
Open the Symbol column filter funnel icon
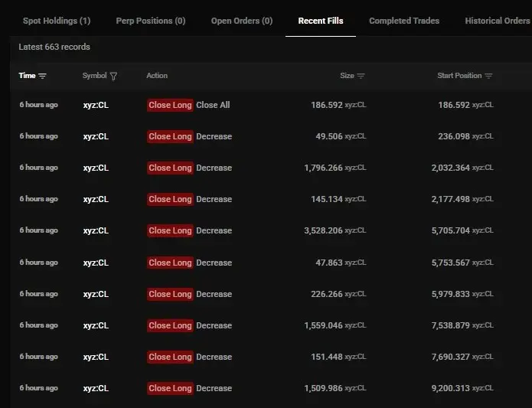113,76
